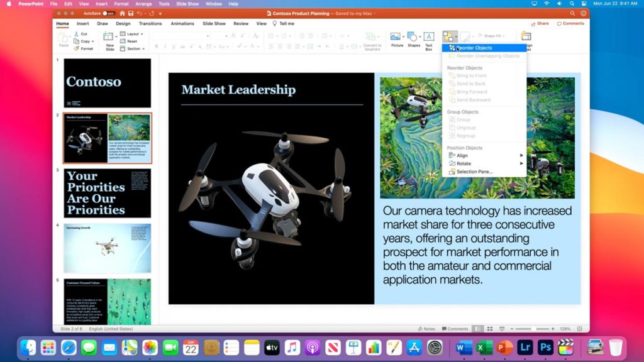Open Safari from the Dock

pos(69,348)
